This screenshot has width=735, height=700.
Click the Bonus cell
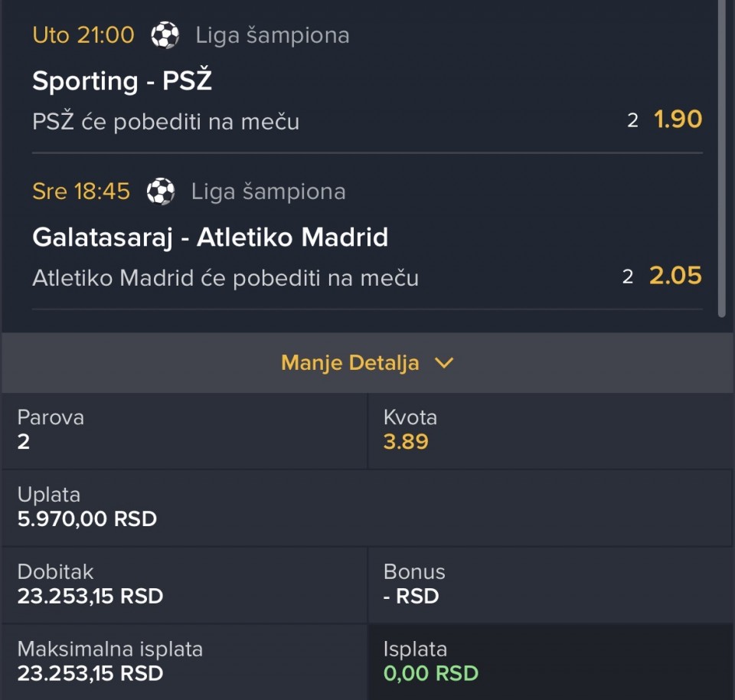550,584
